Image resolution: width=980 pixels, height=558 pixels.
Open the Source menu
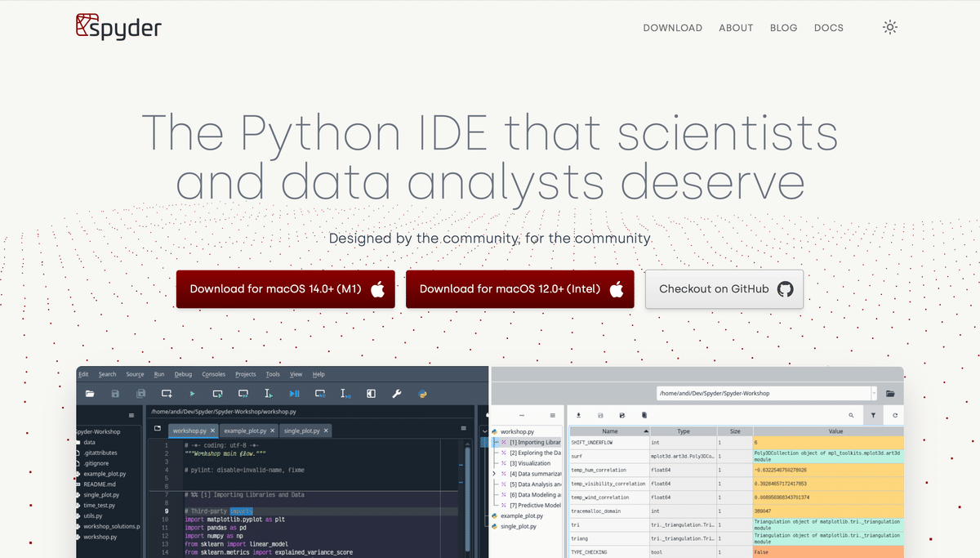[135, 374]
